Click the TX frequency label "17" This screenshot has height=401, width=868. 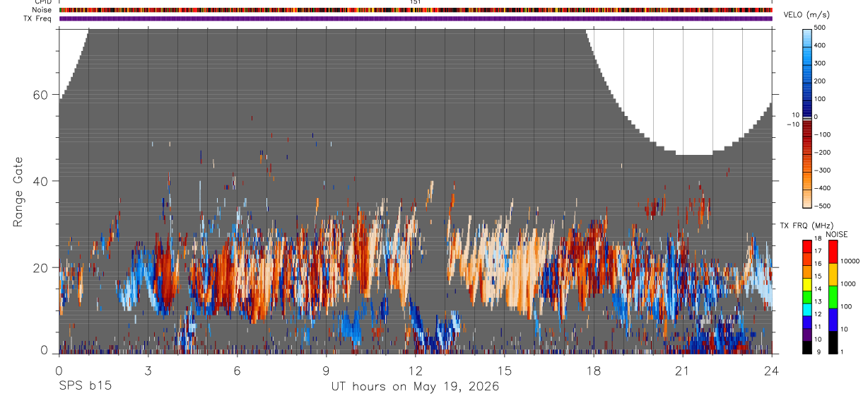tap(818, 251)
